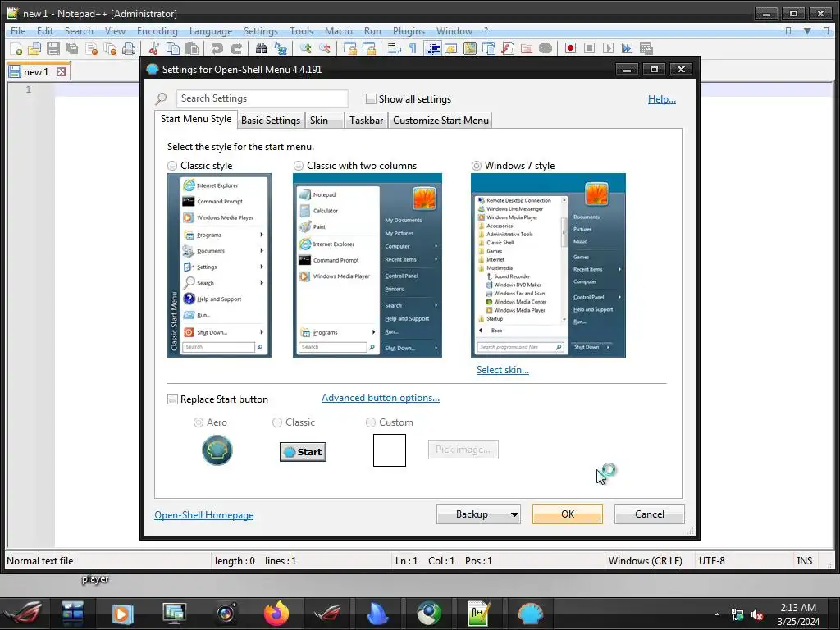Open the Macro menu in Notepad++

click(x=339, y=31)
